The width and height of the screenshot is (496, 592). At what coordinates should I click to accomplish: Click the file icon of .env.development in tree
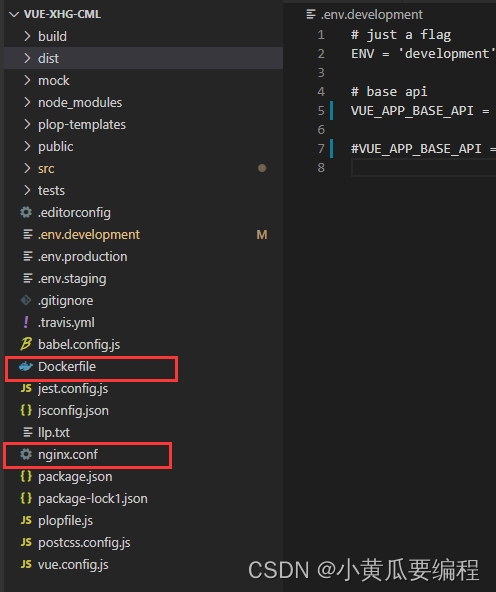(28, 234)
